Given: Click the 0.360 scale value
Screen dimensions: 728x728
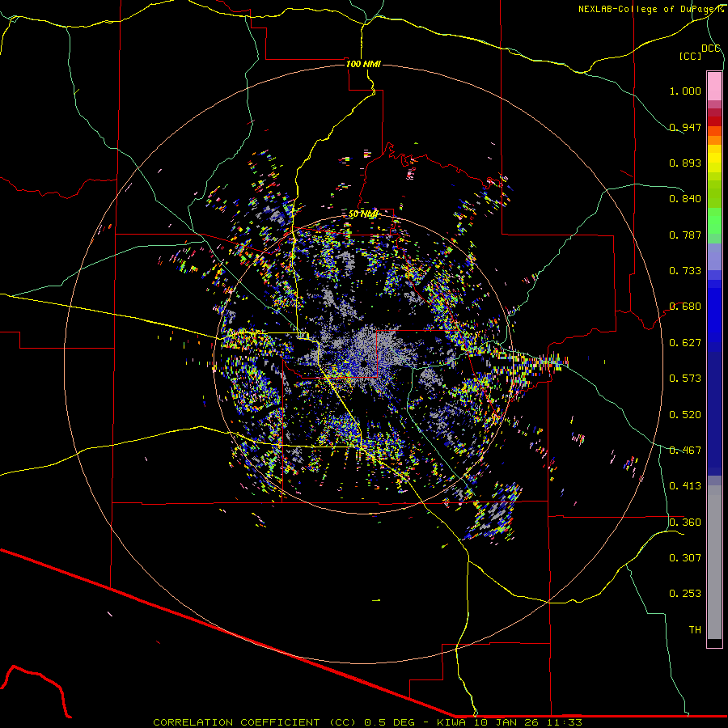Looking at the screenshot, I should 685,523.
